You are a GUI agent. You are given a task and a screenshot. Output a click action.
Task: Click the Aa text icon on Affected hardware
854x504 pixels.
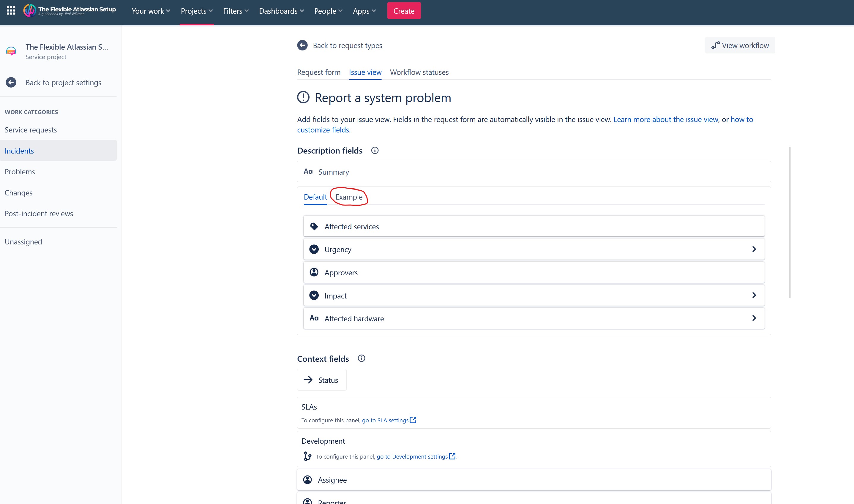pos(314,318)
